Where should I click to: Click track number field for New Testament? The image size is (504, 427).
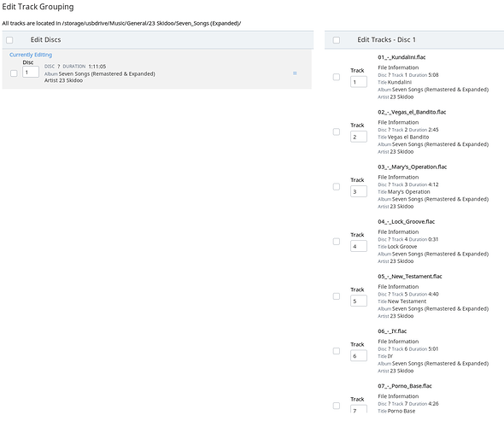[x=359, y=301]
